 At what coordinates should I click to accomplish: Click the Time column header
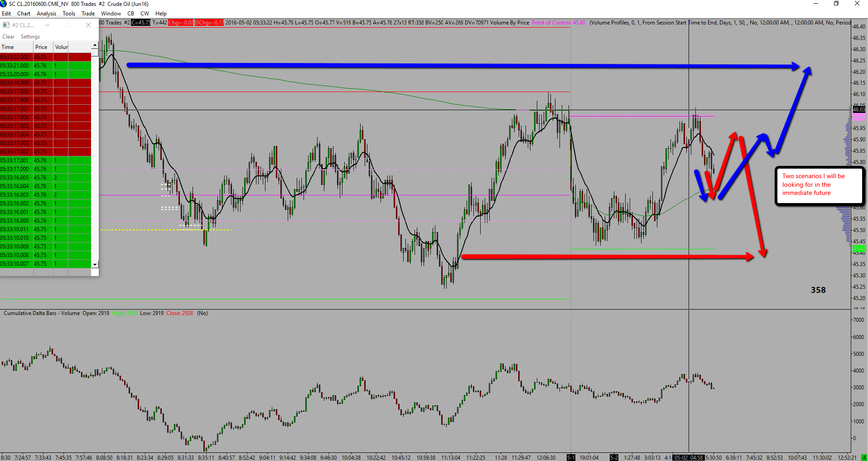17,47
